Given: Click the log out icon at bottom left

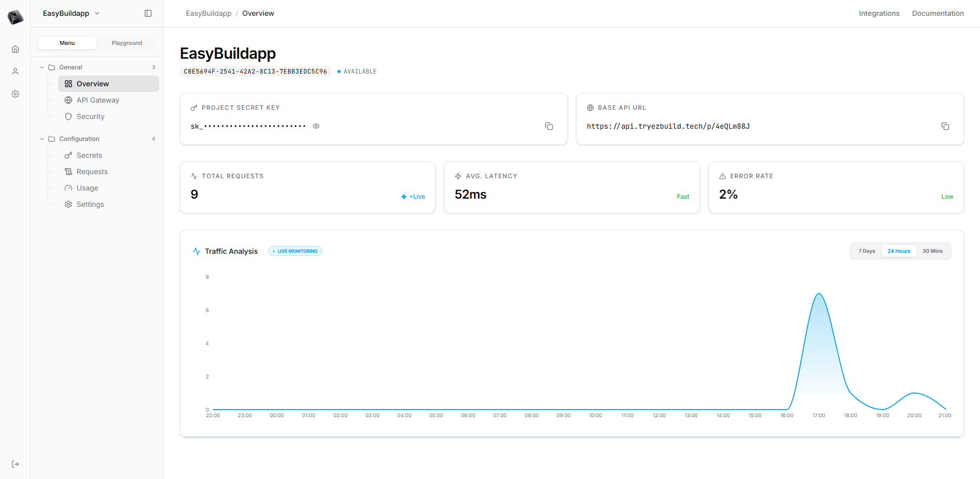Looking at the screenshot, I should (15, 464).
